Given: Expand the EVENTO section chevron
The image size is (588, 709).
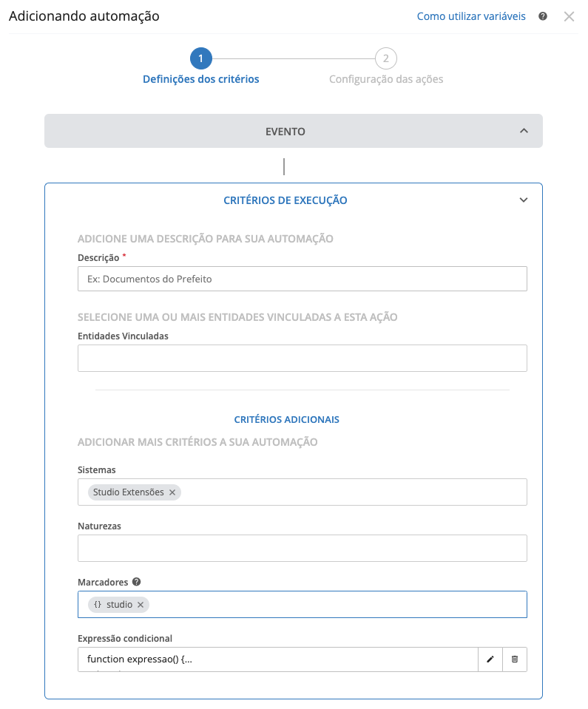Looking at the screenshot, I should (x=524, y=131).
